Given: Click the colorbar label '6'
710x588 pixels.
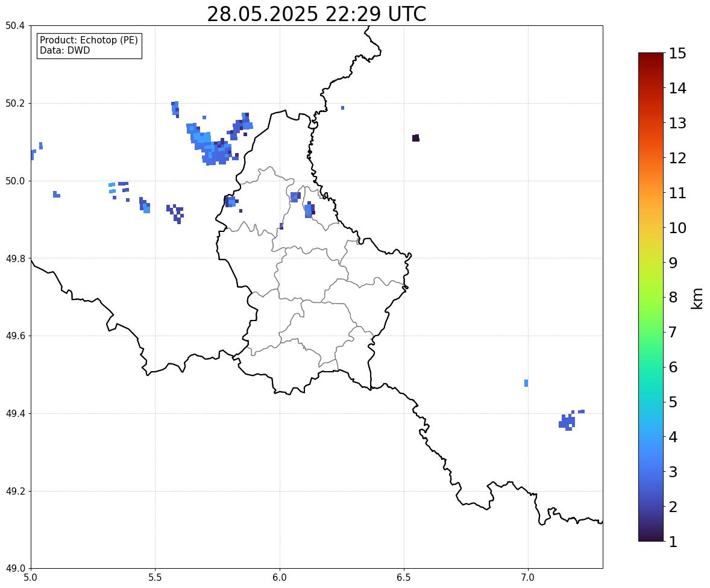Looking at the screenshot, I should point(673,367).
